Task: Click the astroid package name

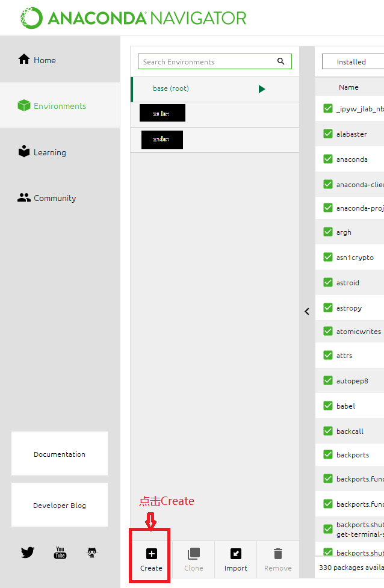Action: coord(348,282)
